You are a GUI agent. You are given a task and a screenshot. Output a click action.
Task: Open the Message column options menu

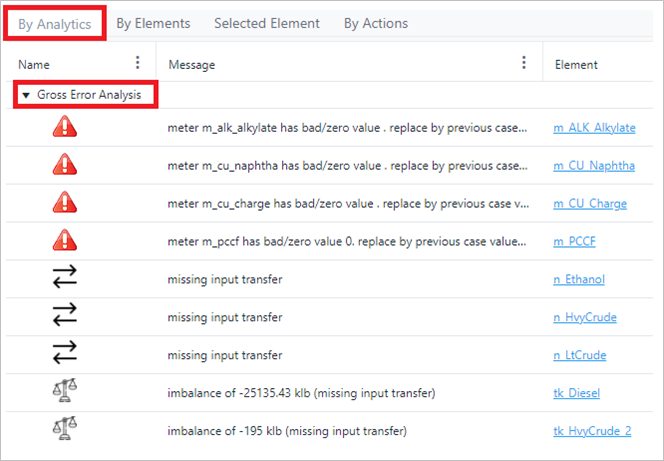[x=524, y=64]
